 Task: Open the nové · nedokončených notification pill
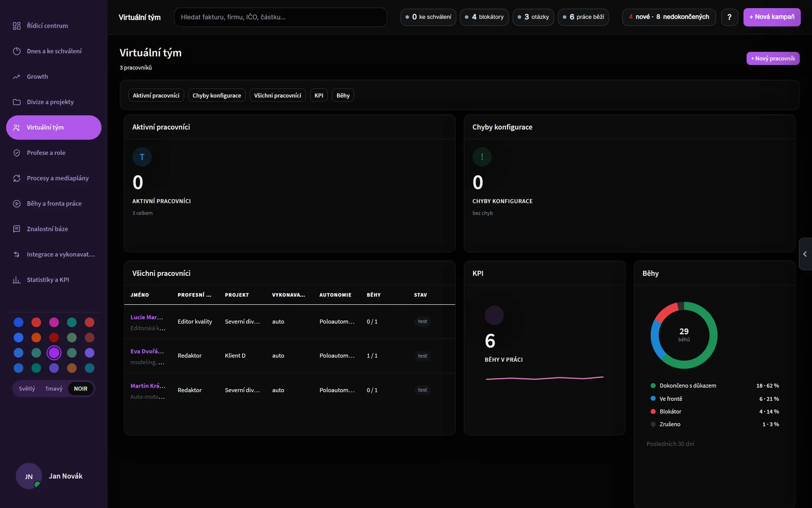[x=669, y=17]
